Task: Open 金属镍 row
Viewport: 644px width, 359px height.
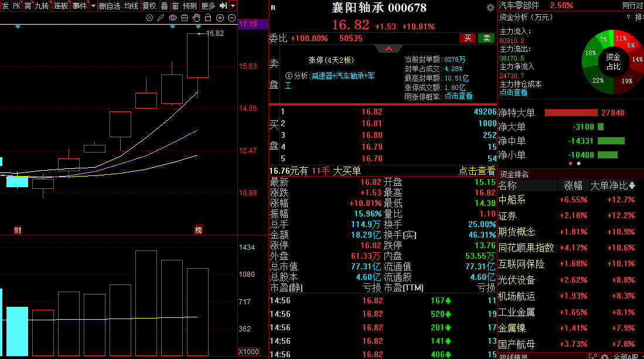Action: [571, 328]
